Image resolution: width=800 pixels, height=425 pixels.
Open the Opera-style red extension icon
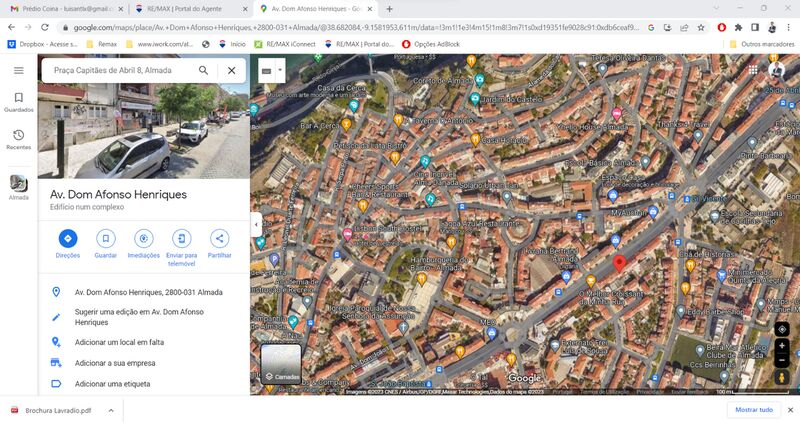pos(721,28)
